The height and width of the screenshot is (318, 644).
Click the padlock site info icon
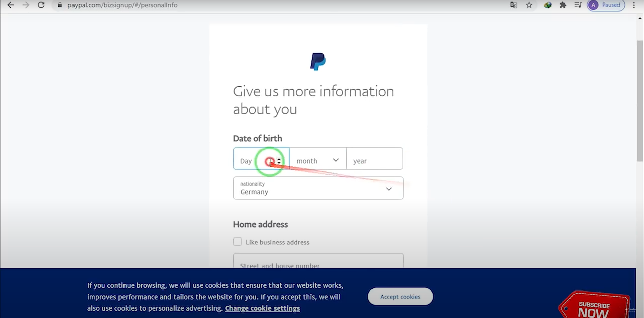pyautogui.click(x=60, y=5)
